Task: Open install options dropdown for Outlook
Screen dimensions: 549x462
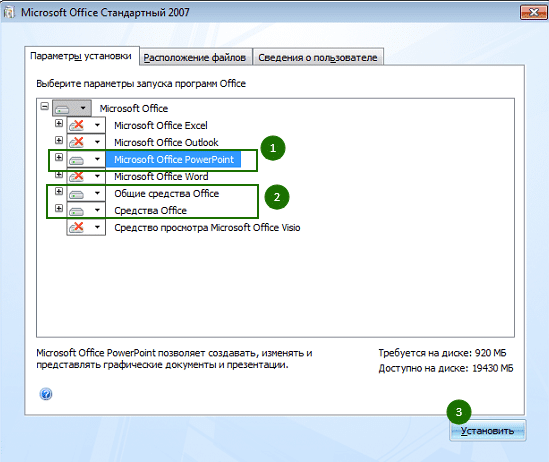Action: [97, 142]
